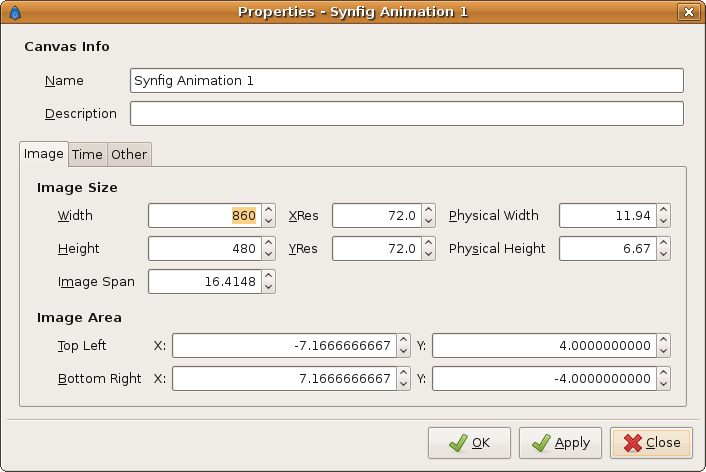This screenshot has height=472, width=706.
Task: Click the Top Left Y field
Action: tap(544, 345)
